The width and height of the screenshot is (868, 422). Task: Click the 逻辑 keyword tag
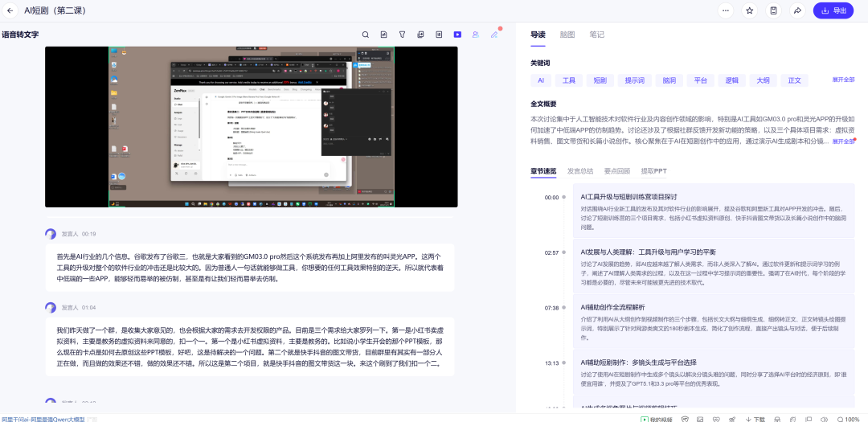point(732,80)
